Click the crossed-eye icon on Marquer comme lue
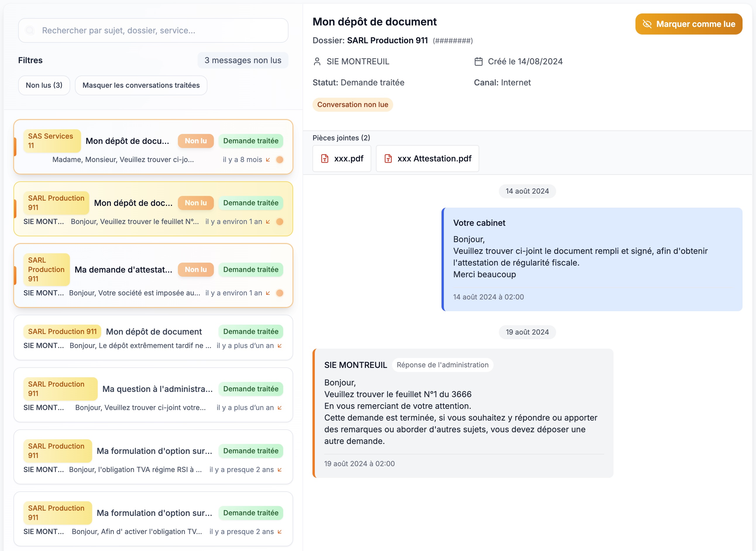Screen dimensions: 756x551 tap(647, 24)
